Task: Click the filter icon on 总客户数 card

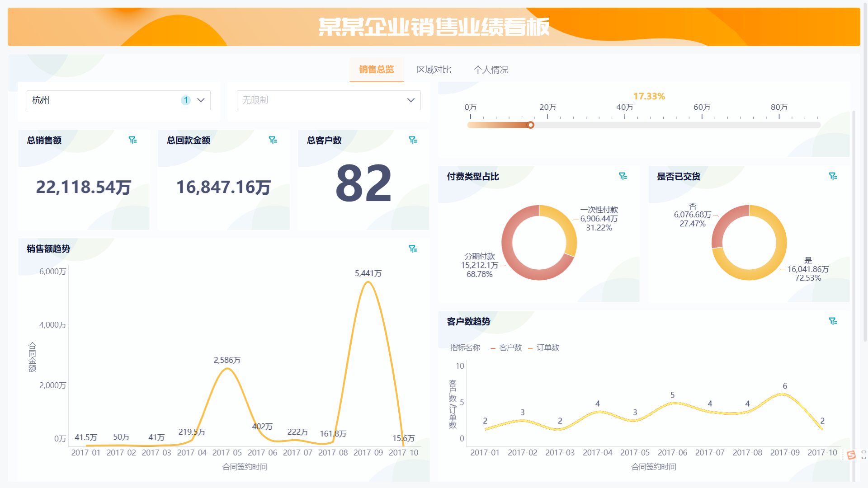Action: [413, 140]
